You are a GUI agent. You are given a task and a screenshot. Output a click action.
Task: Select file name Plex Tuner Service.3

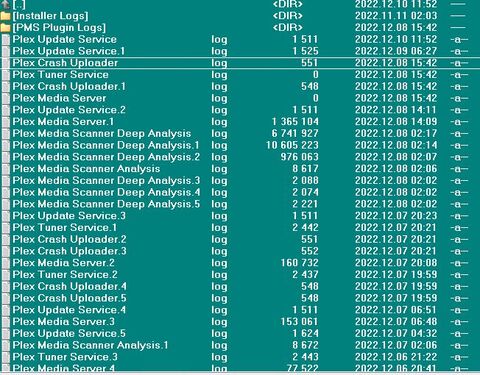(x=65, y=357)
